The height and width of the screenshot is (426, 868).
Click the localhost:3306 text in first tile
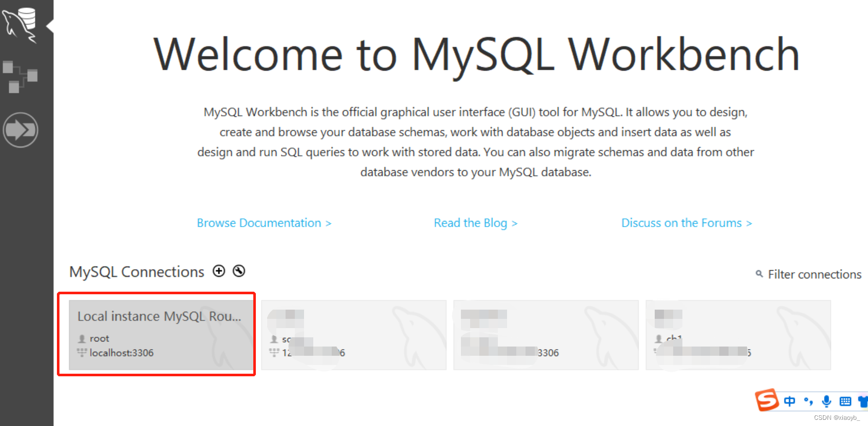click(x=122, y=353)
